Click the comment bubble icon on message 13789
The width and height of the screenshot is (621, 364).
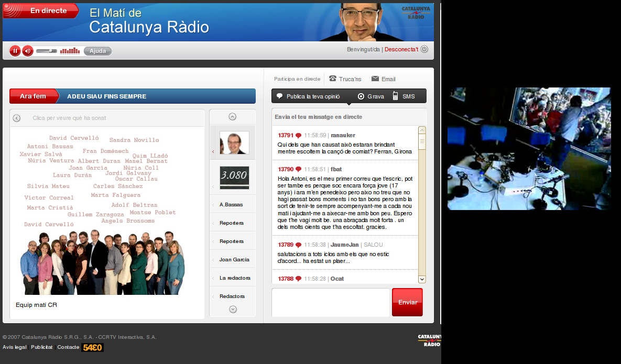[x=298, y=245]
